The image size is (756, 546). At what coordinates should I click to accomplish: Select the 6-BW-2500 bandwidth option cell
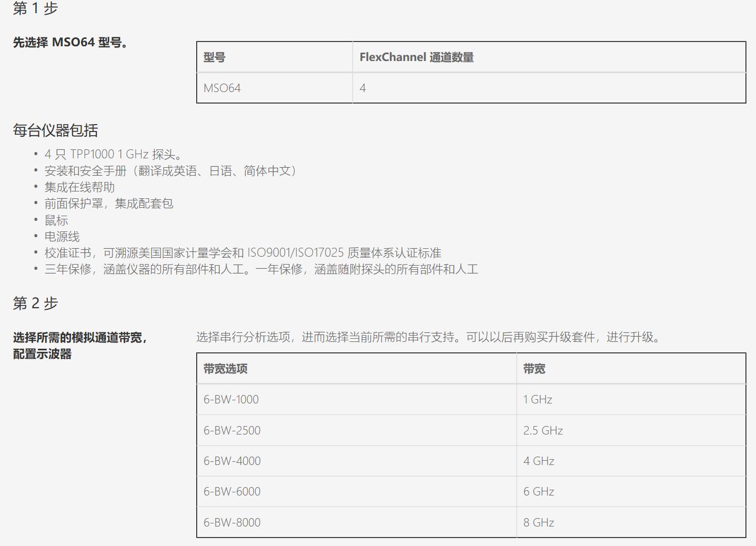(232, 430)
